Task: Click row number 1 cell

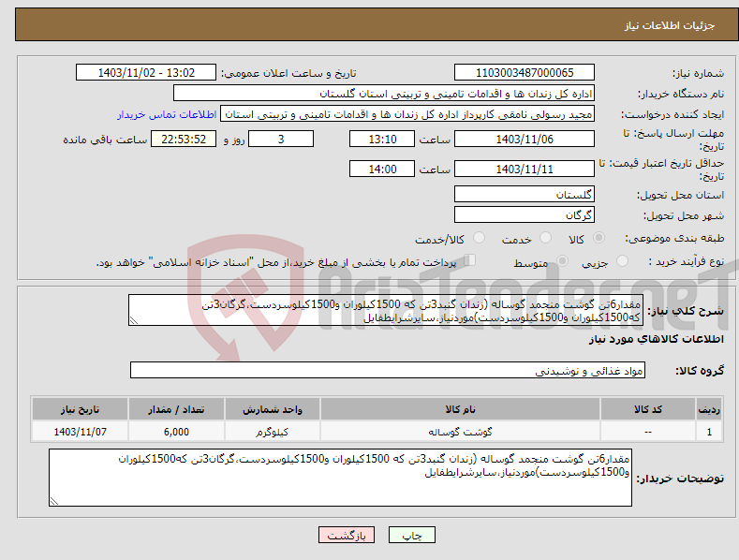Action: pyautogui.click(x=709, y=432)
